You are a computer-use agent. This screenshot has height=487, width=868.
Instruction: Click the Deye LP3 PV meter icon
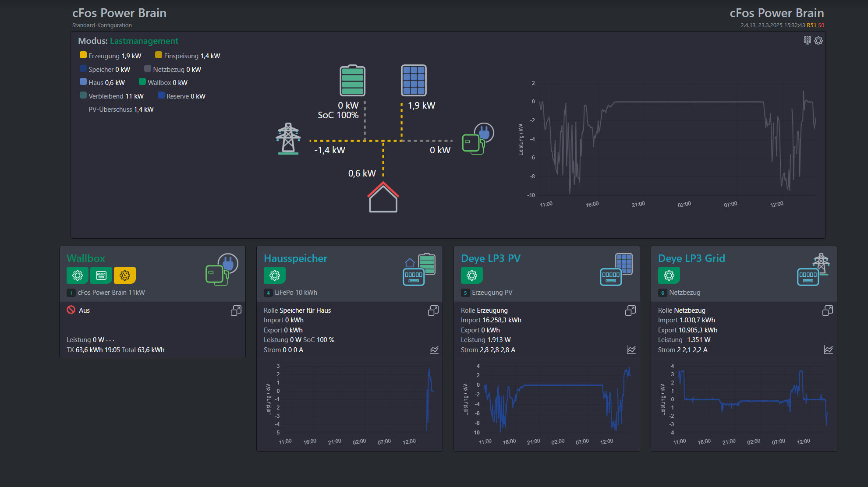[616, 270]
